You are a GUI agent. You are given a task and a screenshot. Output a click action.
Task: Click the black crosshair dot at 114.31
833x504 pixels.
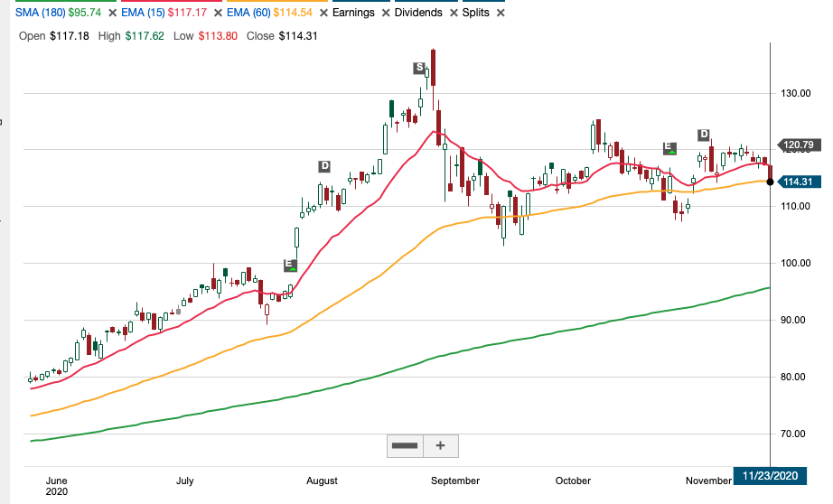(771, 182)
